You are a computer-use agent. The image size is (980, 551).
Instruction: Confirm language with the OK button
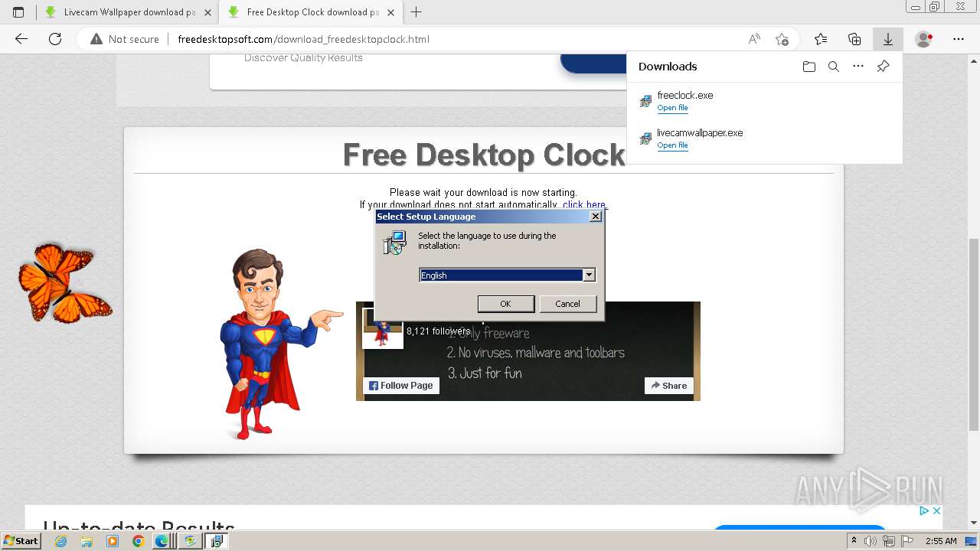click(505, 304)
